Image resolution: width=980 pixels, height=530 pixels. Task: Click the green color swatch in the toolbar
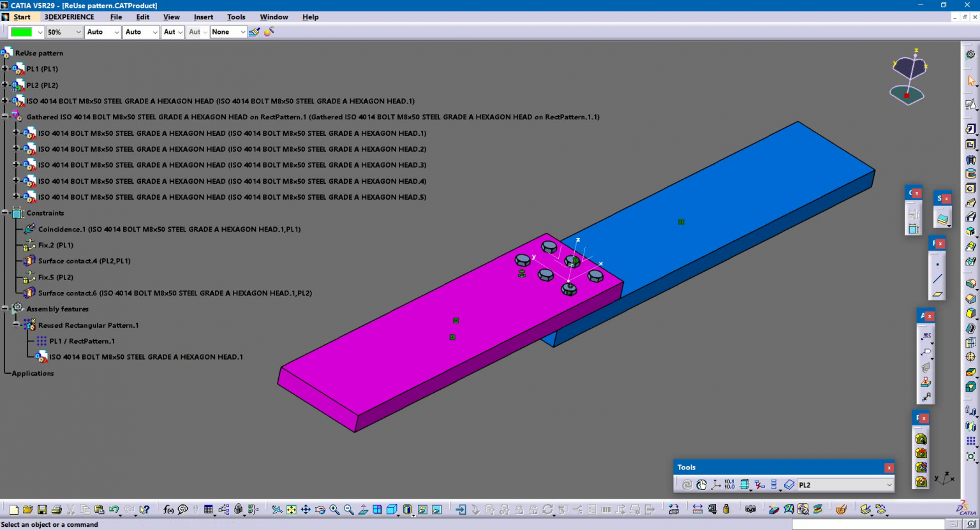click(x=21, y=31)
